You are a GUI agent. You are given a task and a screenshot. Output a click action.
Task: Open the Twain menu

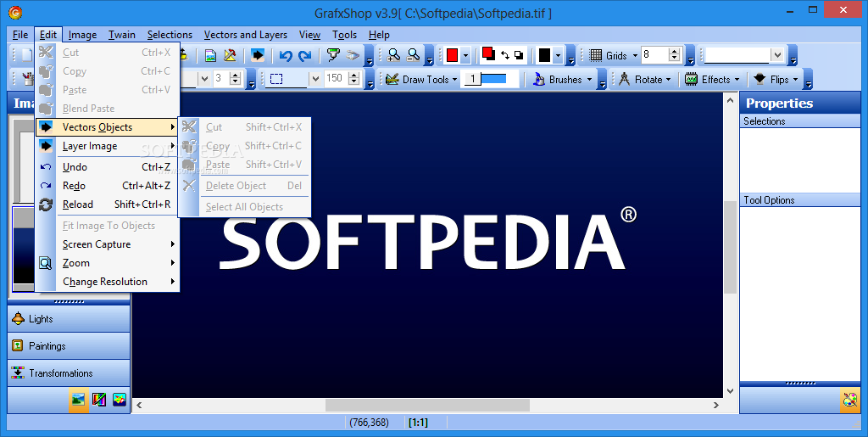tap(122, 34)
